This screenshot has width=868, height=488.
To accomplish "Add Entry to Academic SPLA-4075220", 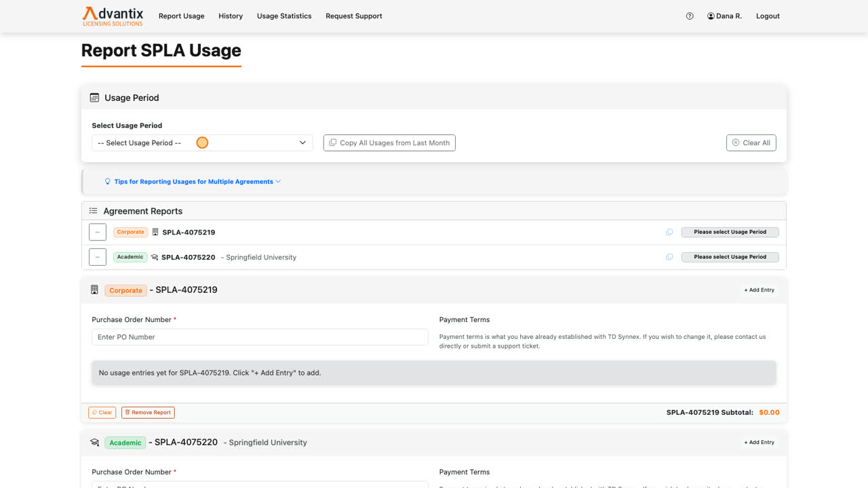I will tap(759, 443).
